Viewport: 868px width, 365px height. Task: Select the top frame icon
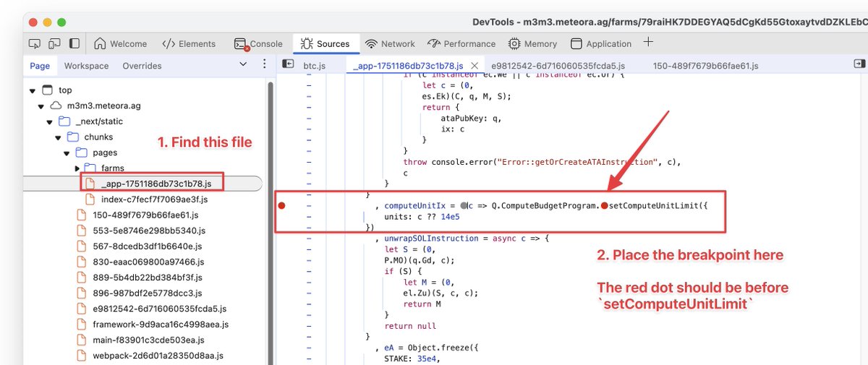(x=47, y=90)
